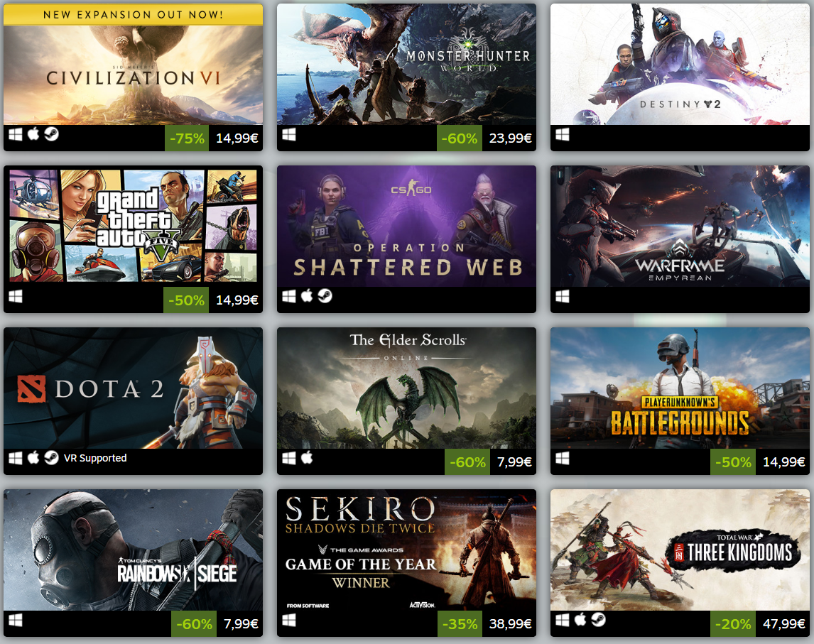Viewport: 814px width, 644px height.
Task: Click the -35% discount badge on Sekiro
Action: coord(460,623)
